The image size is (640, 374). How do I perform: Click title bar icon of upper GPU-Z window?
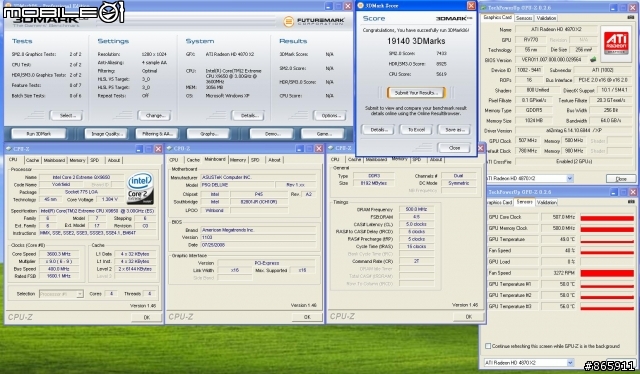484,7
